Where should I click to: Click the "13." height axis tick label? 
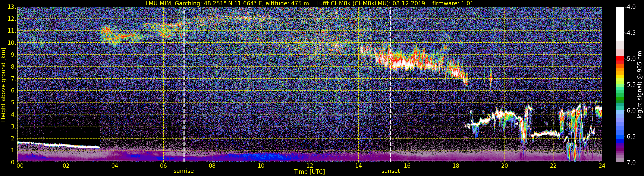(12, 7)
